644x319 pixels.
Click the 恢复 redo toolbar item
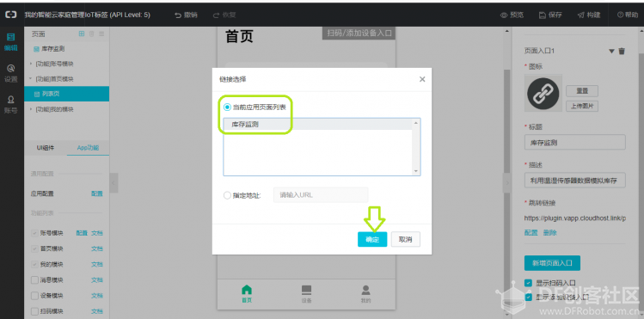(224, 15)
